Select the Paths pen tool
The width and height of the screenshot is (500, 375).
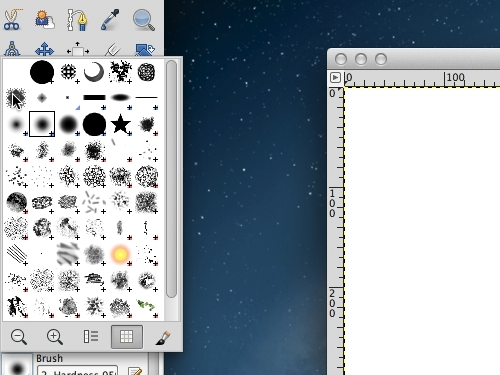[77, 20]
